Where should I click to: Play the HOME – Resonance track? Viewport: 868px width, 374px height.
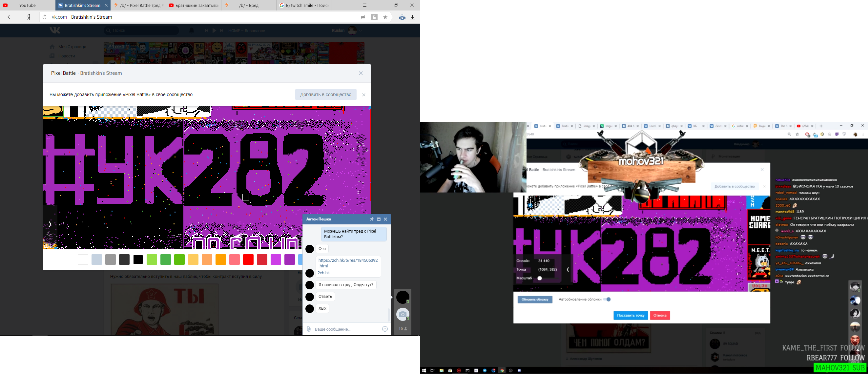point(214,30)
